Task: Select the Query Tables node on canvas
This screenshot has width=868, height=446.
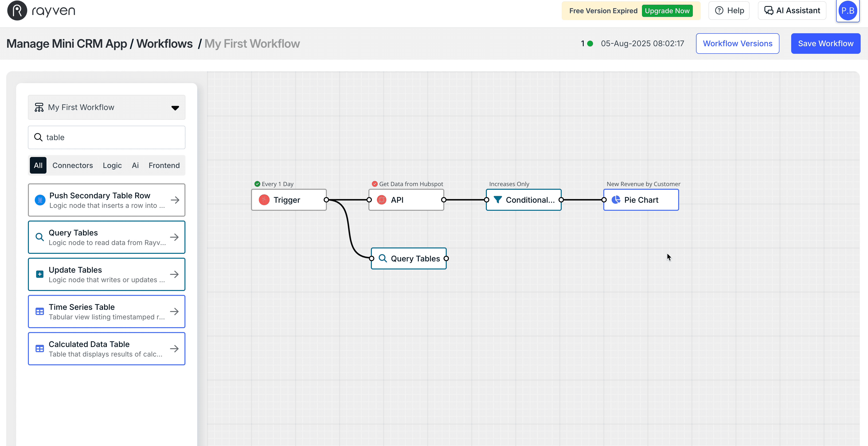Action: (409, 258)
